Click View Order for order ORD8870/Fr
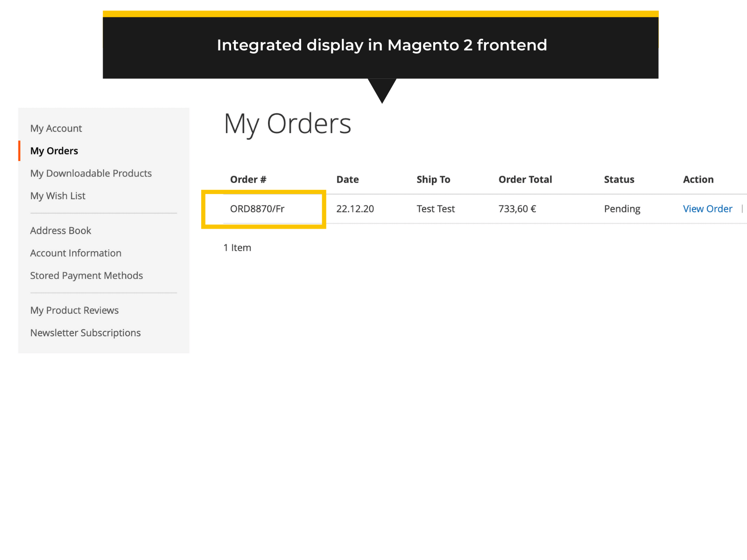The image size is (747, 560). 708,209
